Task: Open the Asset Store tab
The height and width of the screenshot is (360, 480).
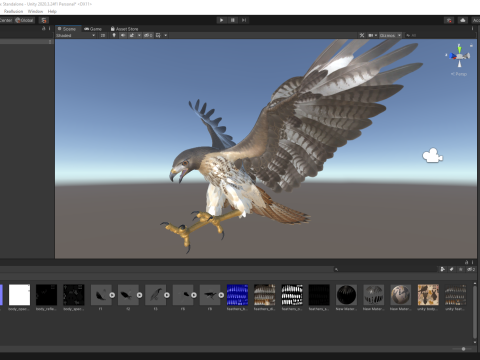Action: tap(124, 29)
